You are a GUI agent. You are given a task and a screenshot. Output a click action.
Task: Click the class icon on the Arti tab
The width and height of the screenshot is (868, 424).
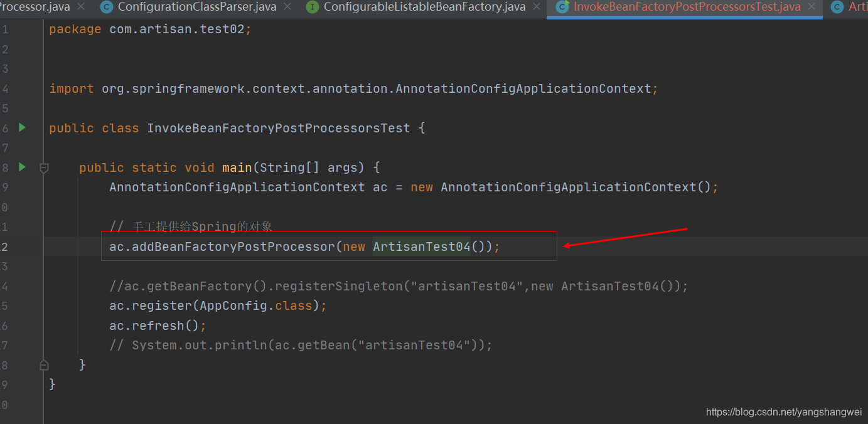click(x=837, y=7)
